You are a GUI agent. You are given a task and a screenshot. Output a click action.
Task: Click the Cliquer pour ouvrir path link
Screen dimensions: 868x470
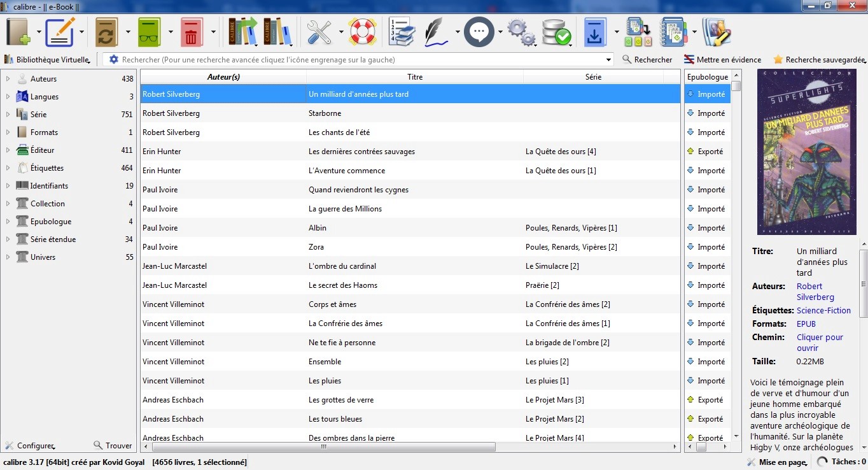click(x=820, y=343)
